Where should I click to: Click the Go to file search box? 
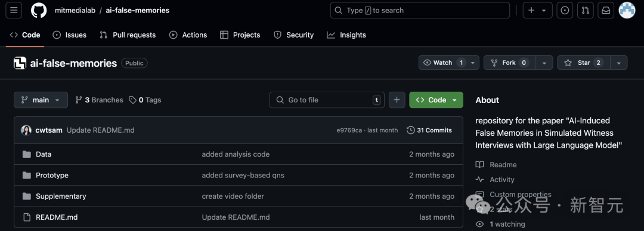point(327,99)
